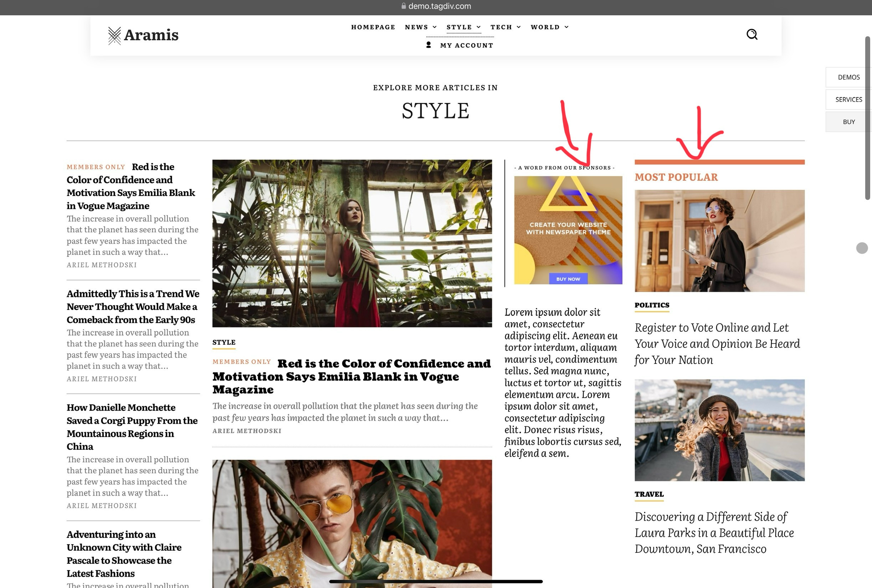Open the Politics category label
Image resolution: width=872 pixels, height=588 pixels.
[x=651, y=305]
